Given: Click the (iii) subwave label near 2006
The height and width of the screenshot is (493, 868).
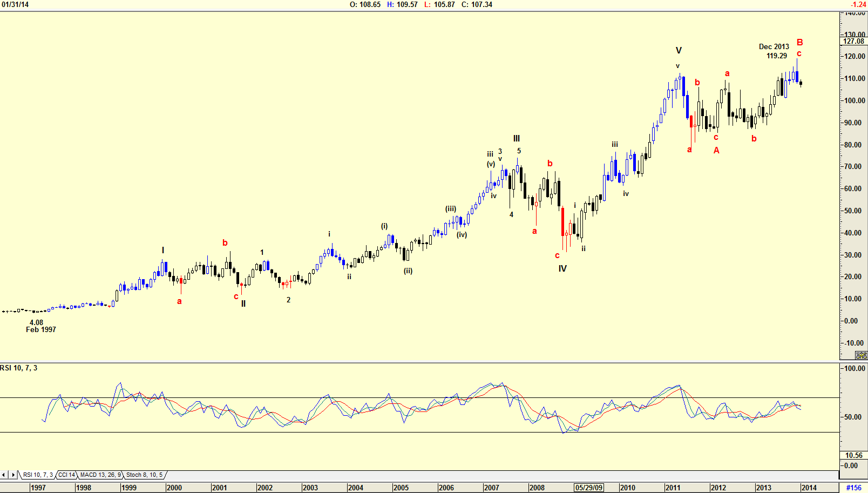Looking at the screenshot, I should [x=451, y=209].
